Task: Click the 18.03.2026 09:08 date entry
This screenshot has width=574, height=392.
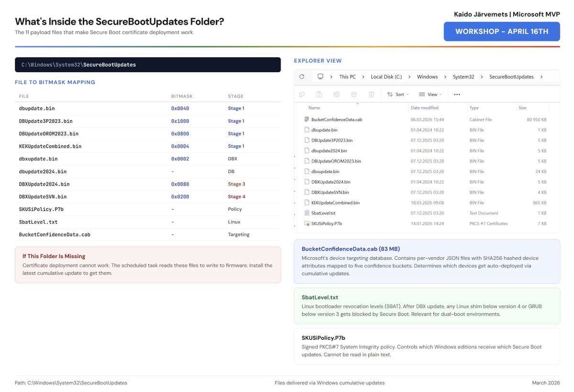Action: tap(427, 203)
